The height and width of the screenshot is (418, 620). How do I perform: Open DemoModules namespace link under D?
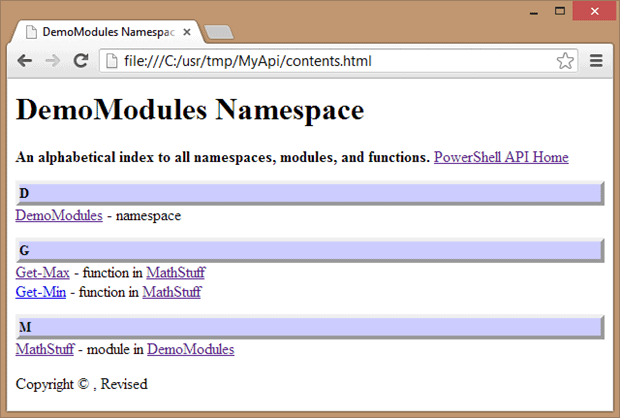coord(59,216)
